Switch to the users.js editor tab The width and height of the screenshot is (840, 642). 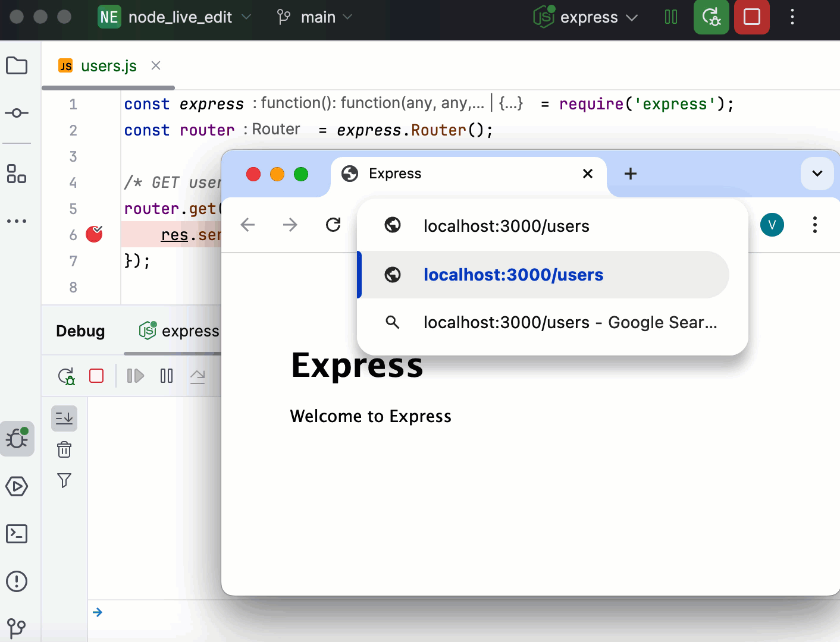click(109, 66)
